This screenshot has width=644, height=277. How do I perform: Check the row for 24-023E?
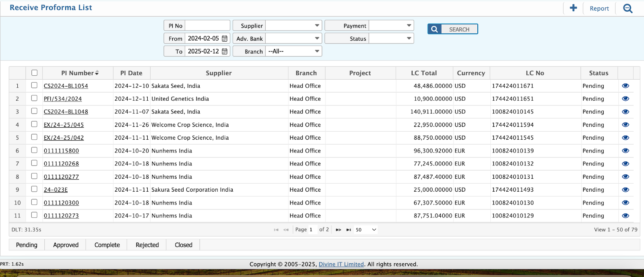(x=34, y=189)
